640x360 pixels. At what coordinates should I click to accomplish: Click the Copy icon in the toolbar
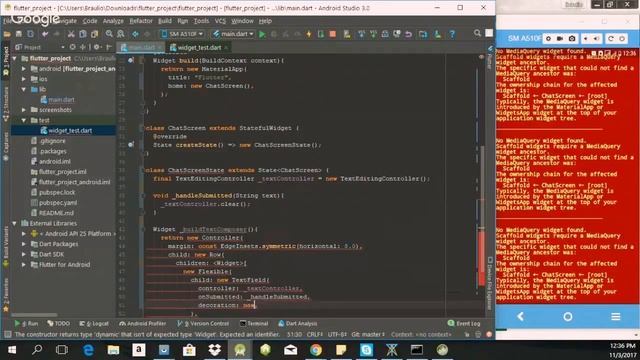(83, 34)
